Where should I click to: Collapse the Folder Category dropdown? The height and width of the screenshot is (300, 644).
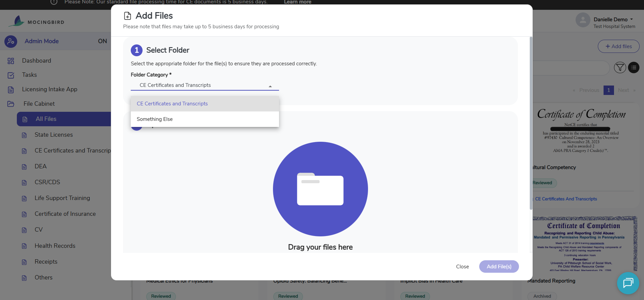pyautogui.click(x=270, y=86)
